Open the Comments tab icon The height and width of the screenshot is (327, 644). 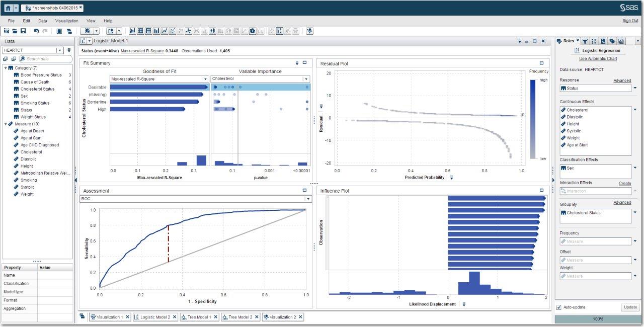click(x=612, y=41)
